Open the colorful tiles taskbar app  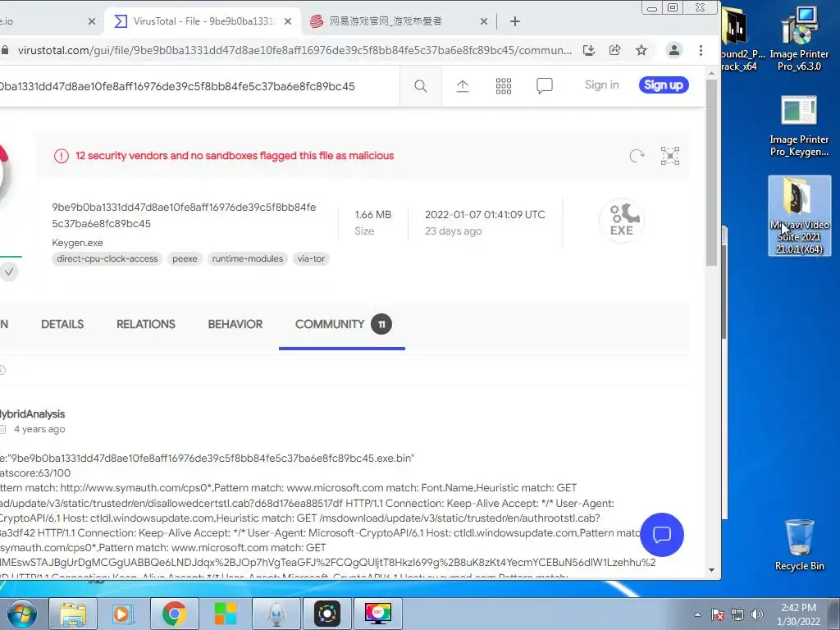[225, 614]
